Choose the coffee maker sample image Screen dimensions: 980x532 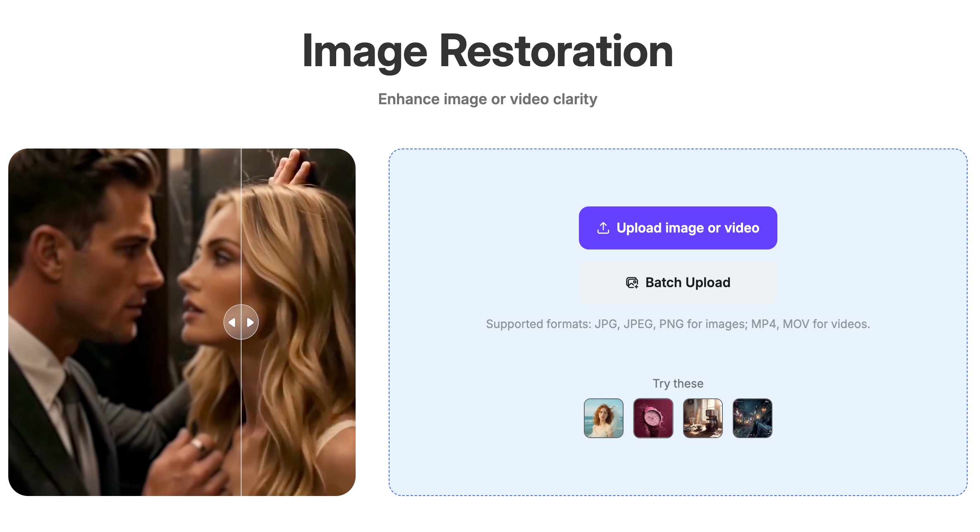(703, 418)
